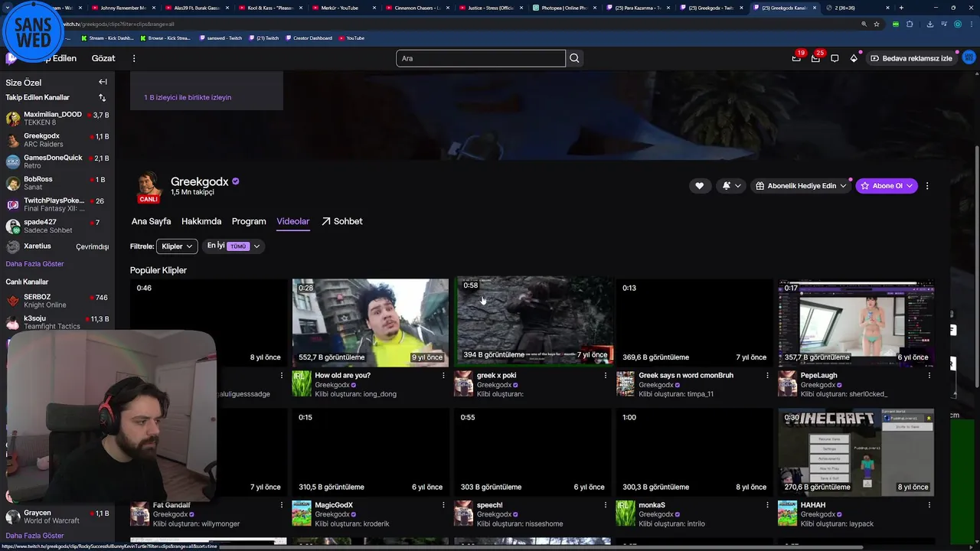Open the whispers chat bubble icon
The height and width of the screenshot is (551, 980).
[x=835, y=58]
